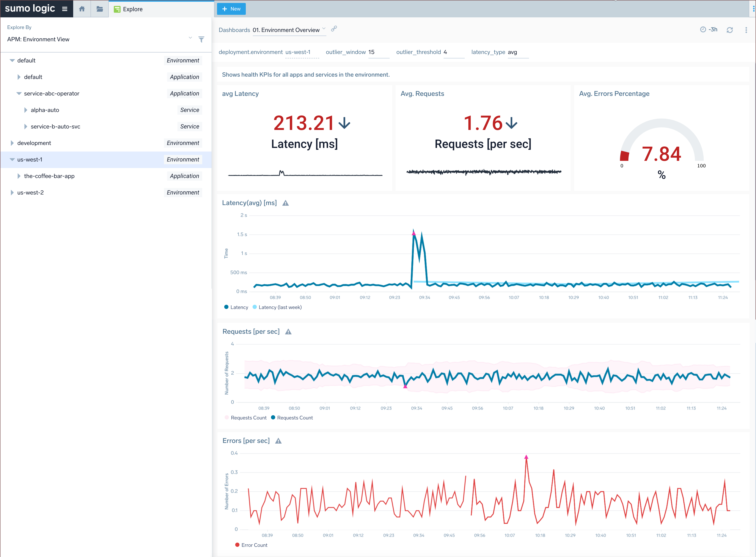Click the pink outlier marker on errors chart
This screenshot has height=557, width=756.
point(526,457)
